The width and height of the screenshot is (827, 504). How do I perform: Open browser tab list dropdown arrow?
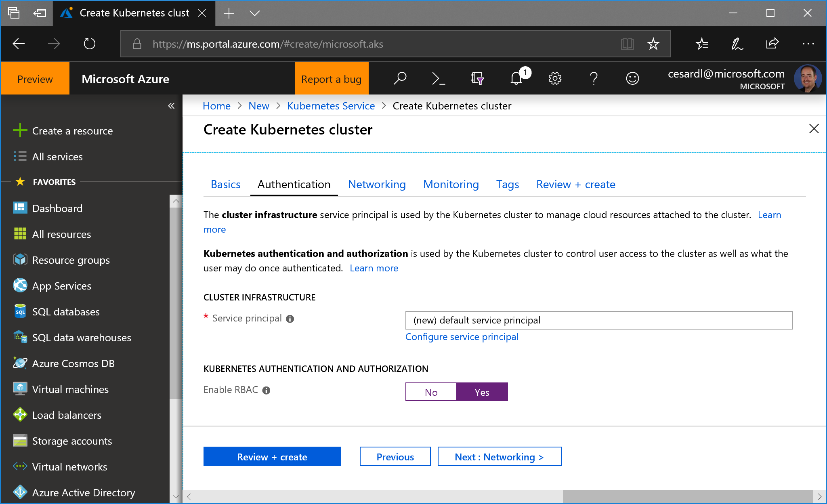pos(254,13)
